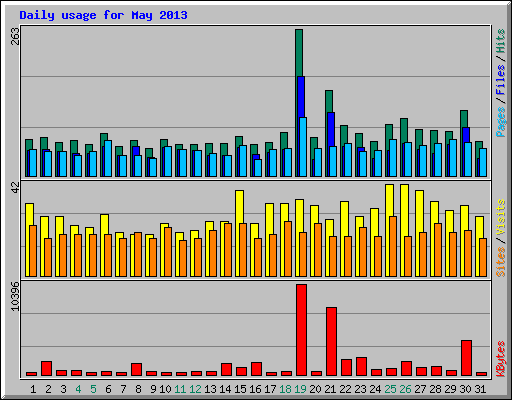Click day label 25 on the x-axis
The image size is (512, 400).
390,389
